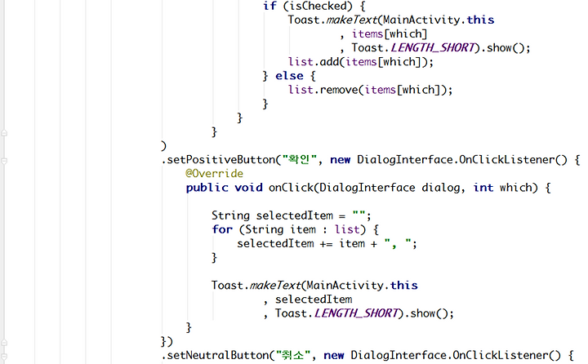Click the "for" loop keyword
The height and width of the screenshot is (364, 588).
click(222, 229)
